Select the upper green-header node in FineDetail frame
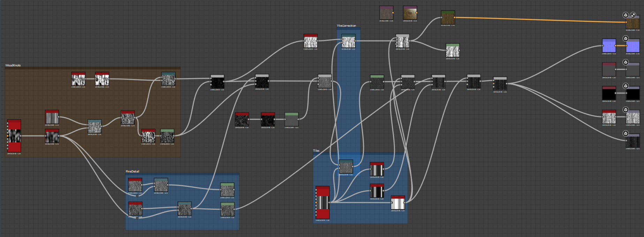644x237 pixels. 227,190
